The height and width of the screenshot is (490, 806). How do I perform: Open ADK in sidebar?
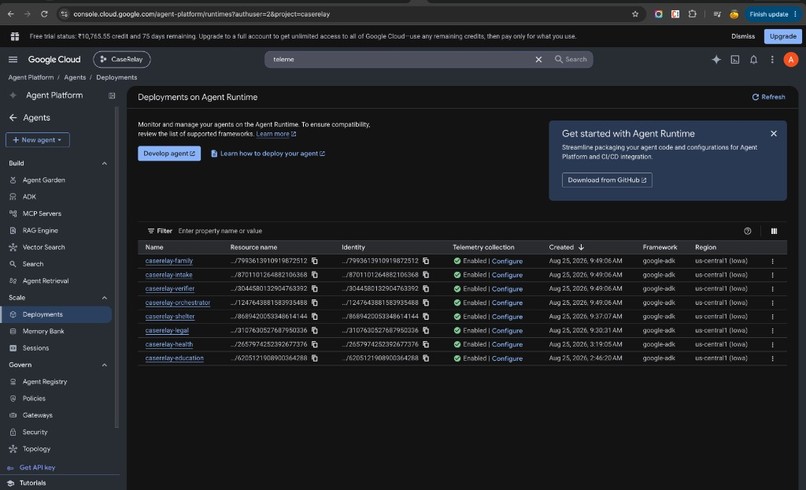click(29, 197)
